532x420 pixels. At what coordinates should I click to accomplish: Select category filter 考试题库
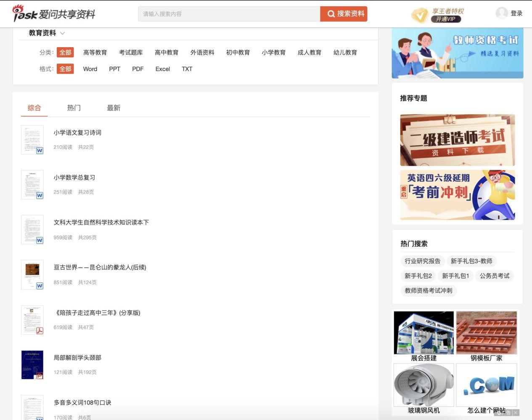(x=131, y=53)
